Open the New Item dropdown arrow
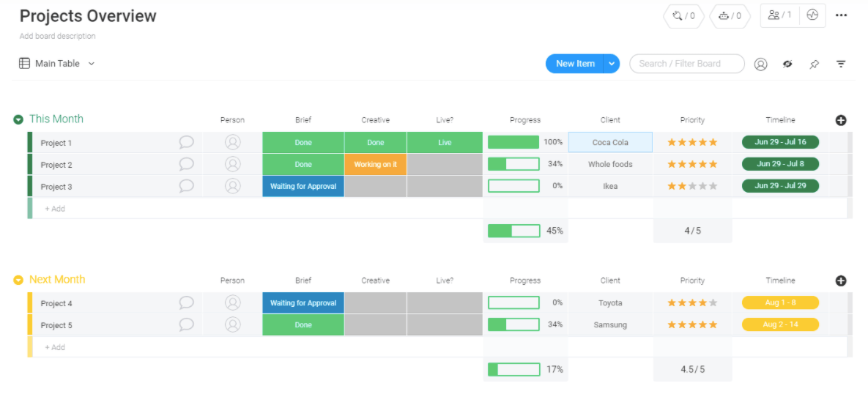 [x=611, y=64]
